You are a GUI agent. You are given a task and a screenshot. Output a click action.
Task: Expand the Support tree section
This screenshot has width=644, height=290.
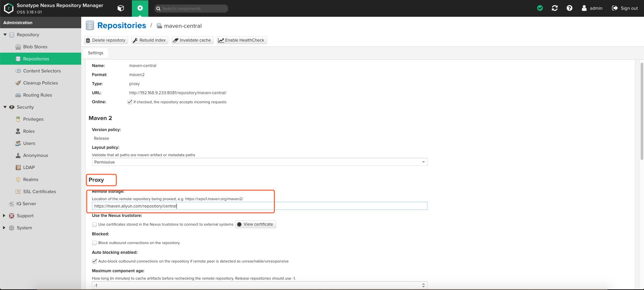click(x=4, y=216)
